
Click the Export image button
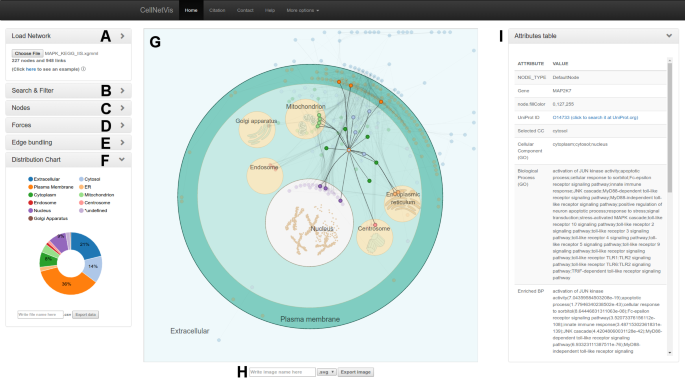coord(356,372)
